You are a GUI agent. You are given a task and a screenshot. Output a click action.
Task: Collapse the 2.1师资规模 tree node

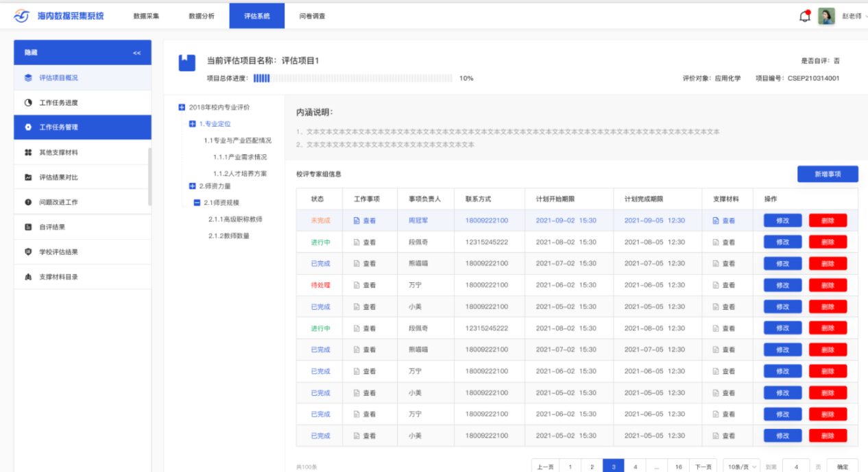click(x=197, y=203)
